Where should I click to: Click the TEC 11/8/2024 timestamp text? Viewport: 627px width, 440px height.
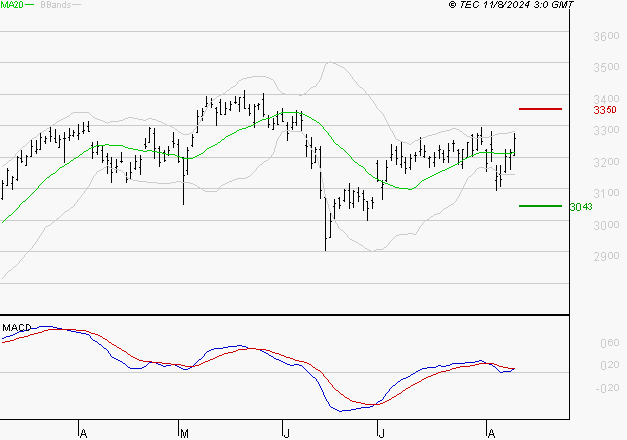coord(511,5)
